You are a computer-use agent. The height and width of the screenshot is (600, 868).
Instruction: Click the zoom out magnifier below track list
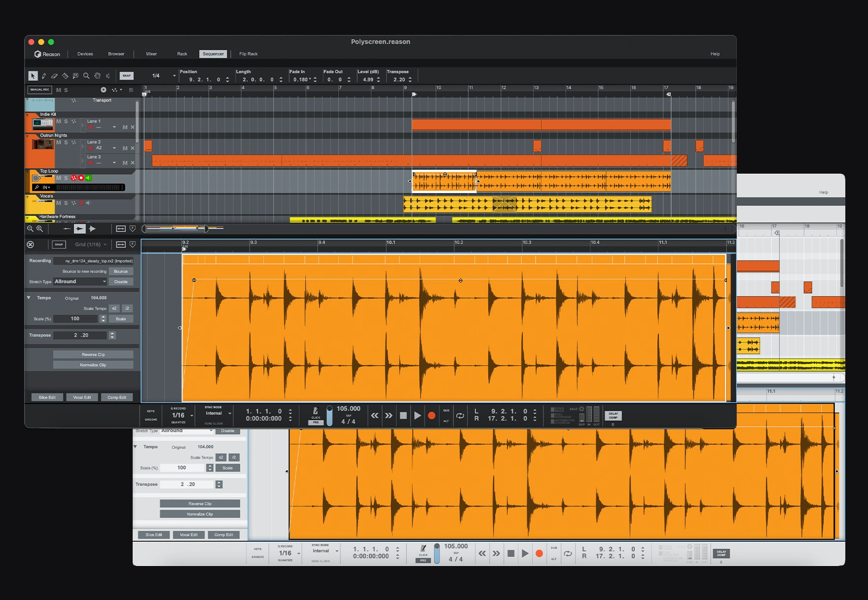pyautogui.click(x=30, y=228)
